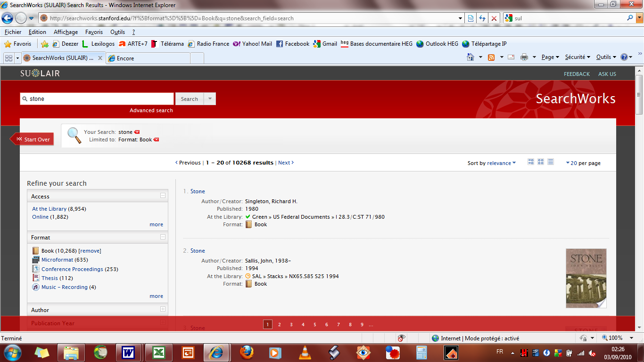Switch to the gallery grid view icon
The width and height of the screenshot is (644, 362).
(x=541, y=162)
